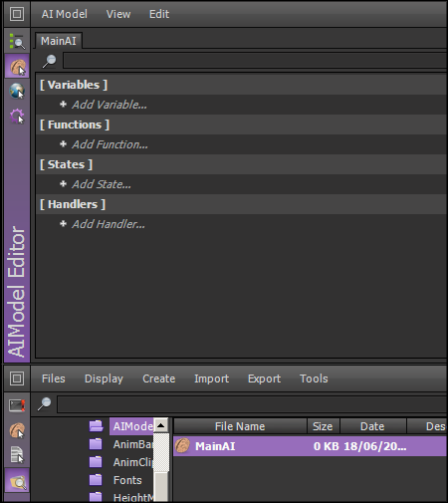Viewport: 448px width, 503px height.
Task: Click the plus icon next to Add Function
Action: (63, 144)
